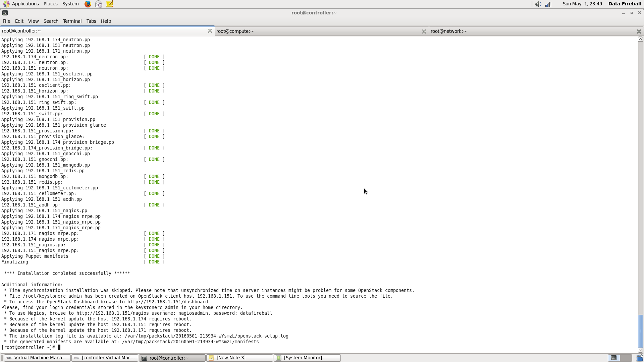Viewport: 644px width, 362px height.
Task: Click the network signal icon in the tray
Action: click(548, 4)
